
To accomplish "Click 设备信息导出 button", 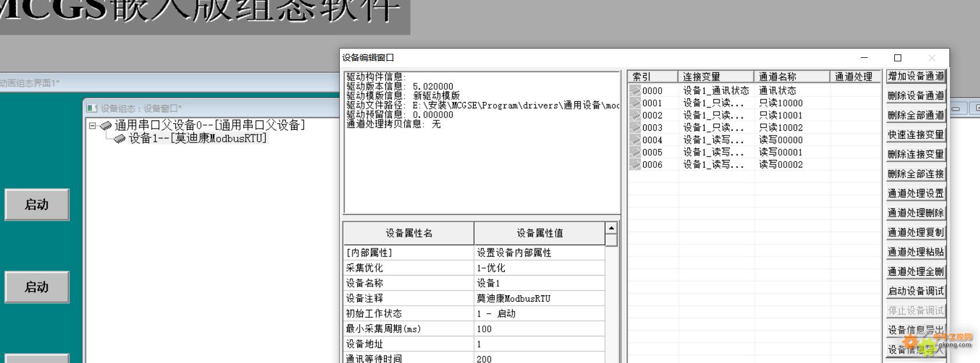I will (916, 330).
